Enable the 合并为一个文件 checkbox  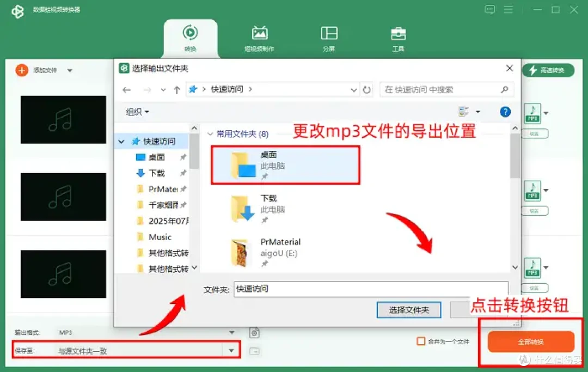click(x=421, y=341)
